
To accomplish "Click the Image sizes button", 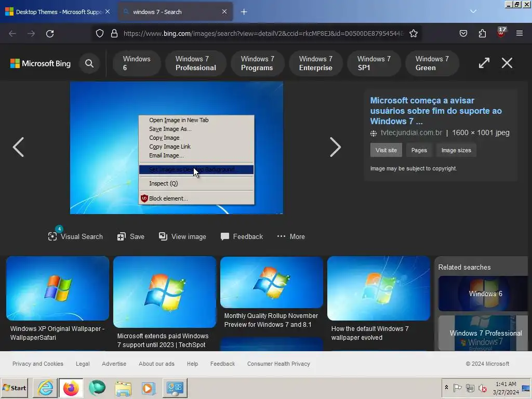I will click(x=456, y=150).
